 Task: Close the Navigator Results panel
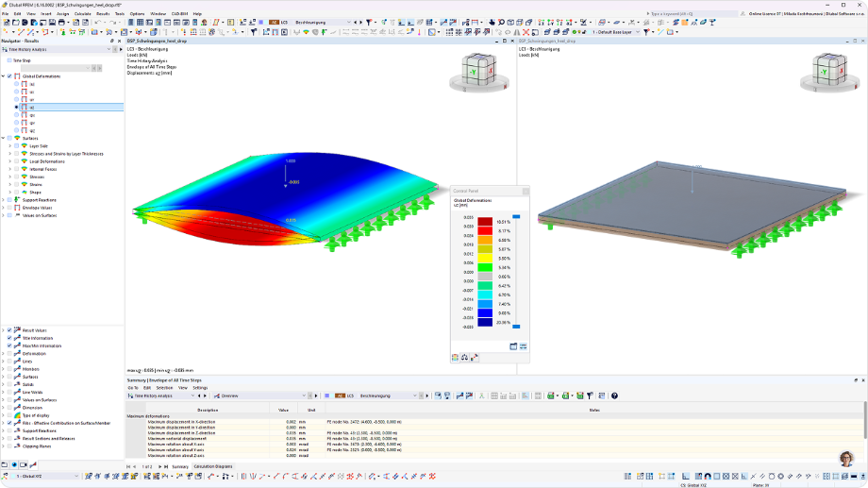coord(119,41)
